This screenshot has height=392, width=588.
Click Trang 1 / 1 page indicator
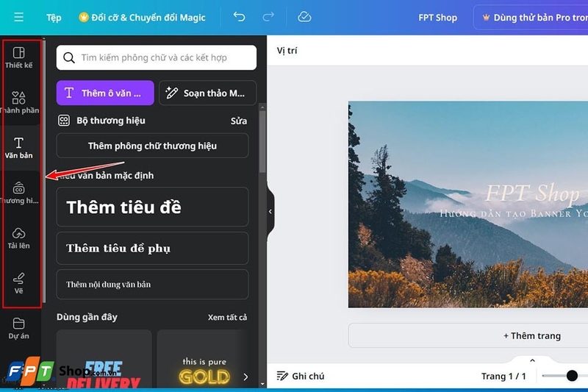[x=503, y=376]
